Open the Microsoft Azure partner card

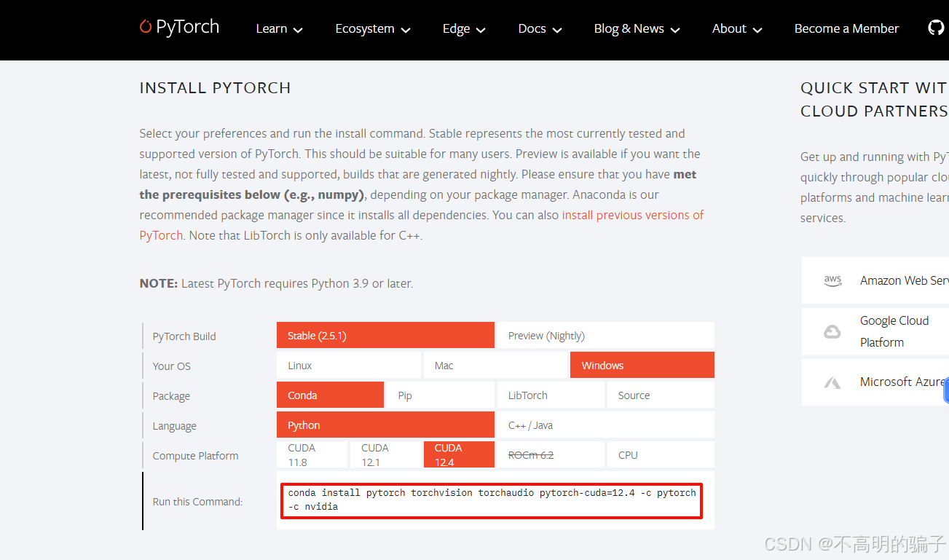point(875,382)
